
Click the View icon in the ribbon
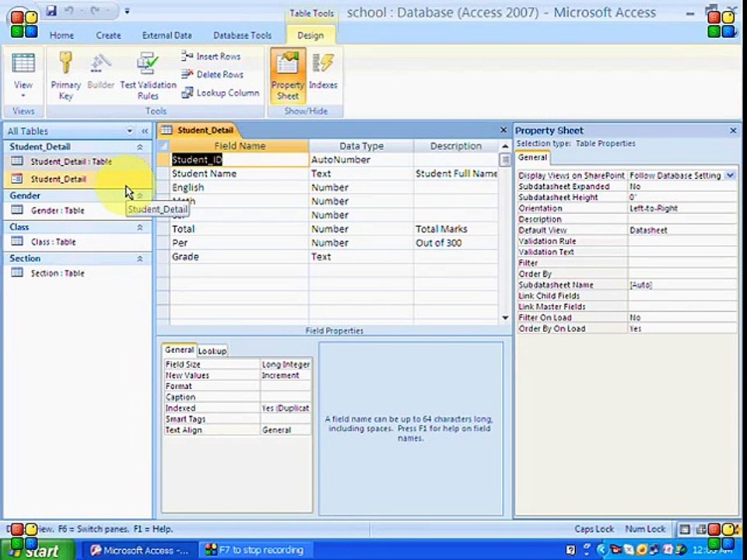point(23,65)
